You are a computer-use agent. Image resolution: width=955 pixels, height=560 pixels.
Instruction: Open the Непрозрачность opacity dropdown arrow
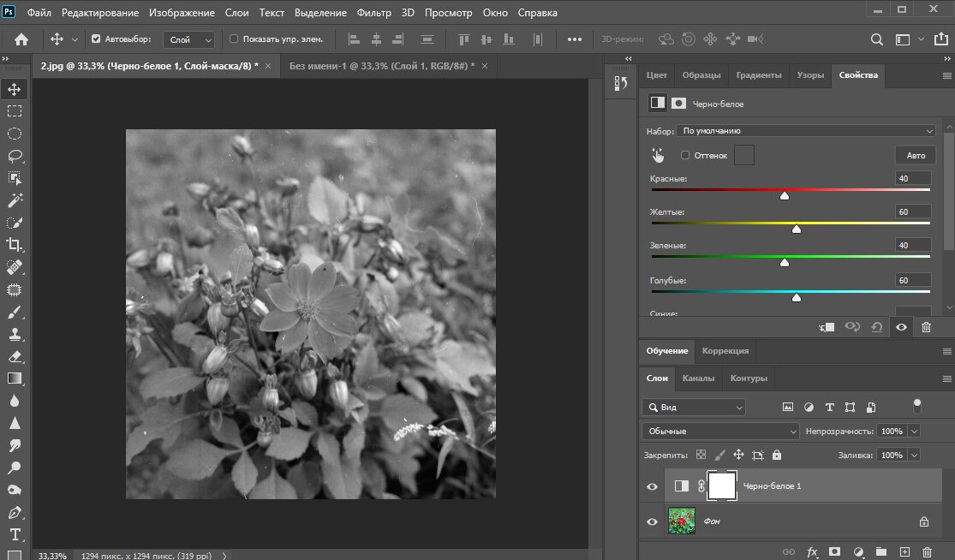click(x=914, y=431)
